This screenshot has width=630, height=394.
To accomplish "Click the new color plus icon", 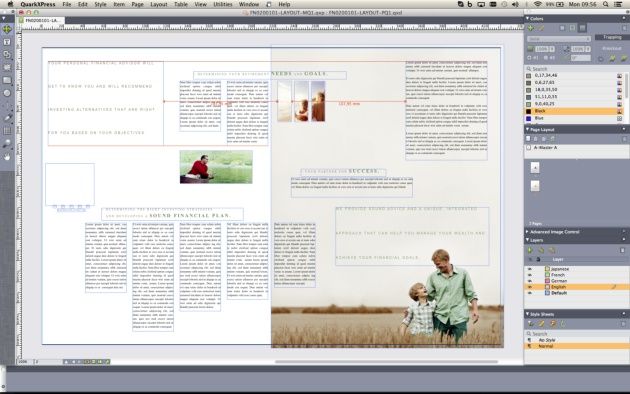I will click(531, 28).
